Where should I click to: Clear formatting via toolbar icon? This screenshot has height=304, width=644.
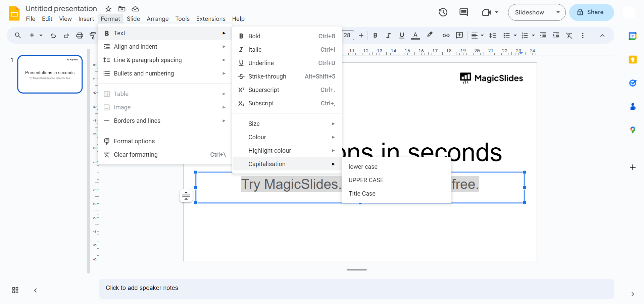[569, 36]
